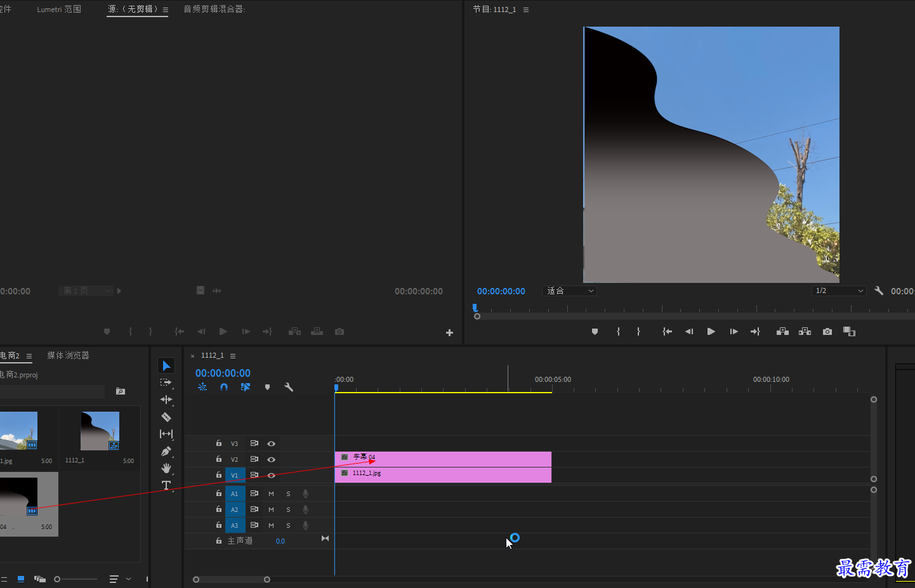Switch to Lumetri 范围 tab
Image resolution: width=915 pixels, height=588 pixels.
tap(59, 10)
